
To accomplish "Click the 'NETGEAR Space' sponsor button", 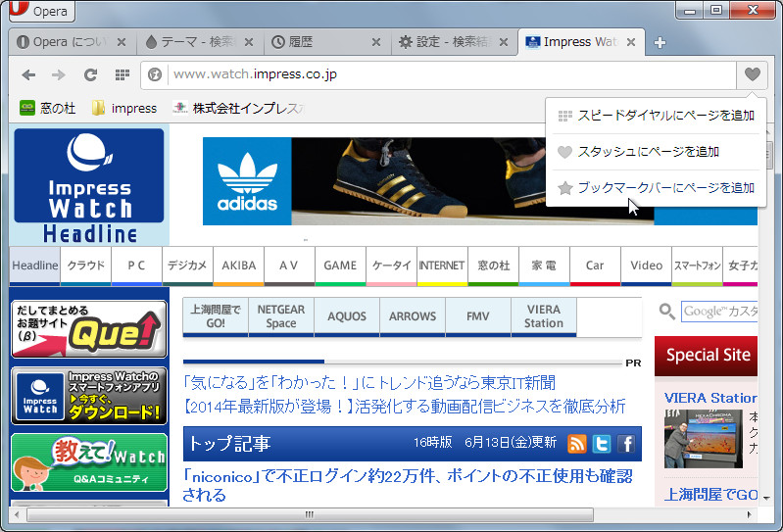I will [x=281, y=316].
